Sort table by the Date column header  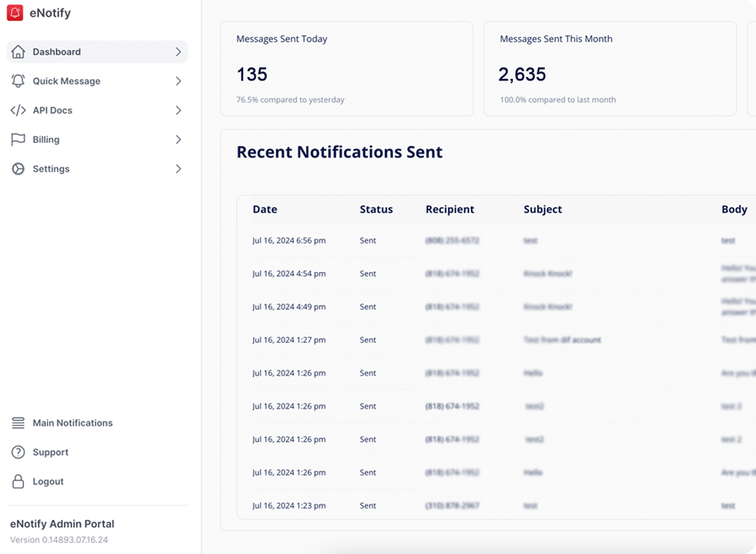pyautogui.click(x=265, y=209)
